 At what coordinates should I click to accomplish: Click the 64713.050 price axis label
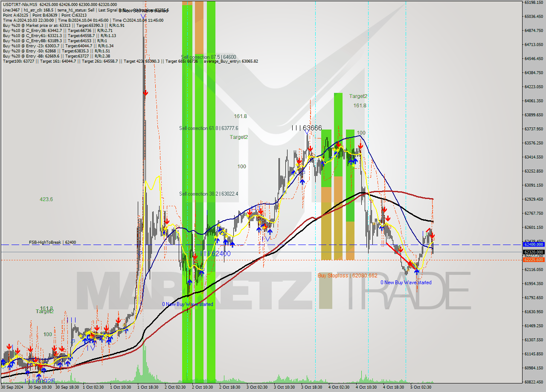click(x=534, y=45)
